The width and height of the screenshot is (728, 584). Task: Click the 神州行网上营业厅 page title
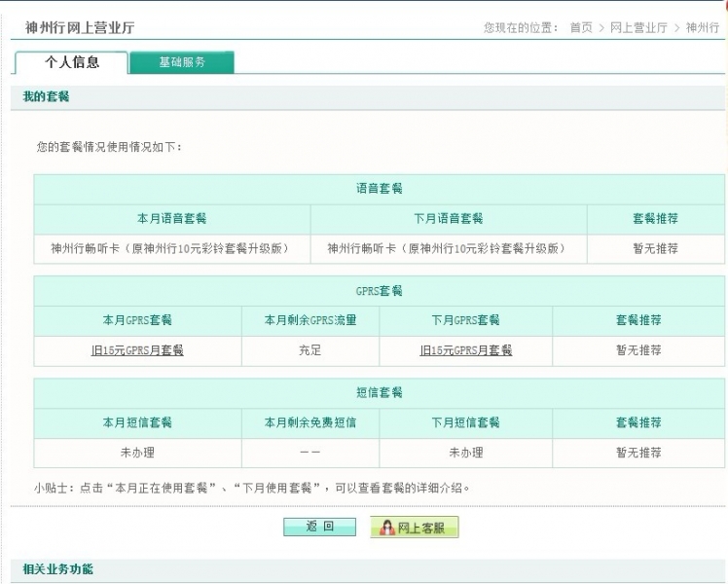[80, 27]
